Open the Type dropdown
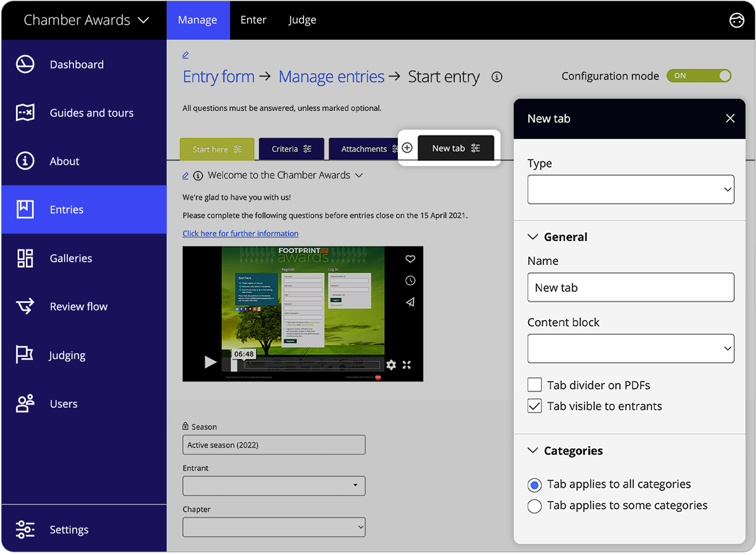This screenshot has width=756, height=555. tap(631, 189)
